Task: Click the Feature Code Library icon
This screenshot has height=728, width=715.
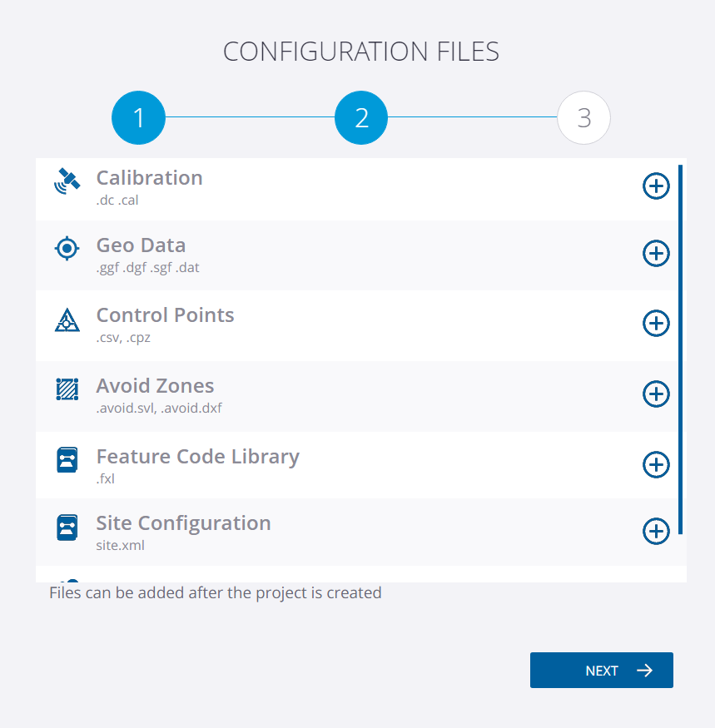Action: [x=67, y=459]
